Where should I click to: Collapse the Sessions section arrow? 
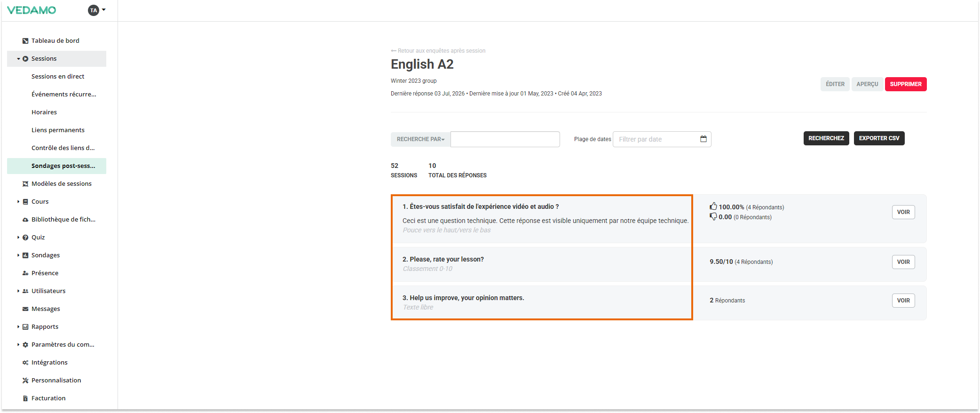tap(18, 59)
